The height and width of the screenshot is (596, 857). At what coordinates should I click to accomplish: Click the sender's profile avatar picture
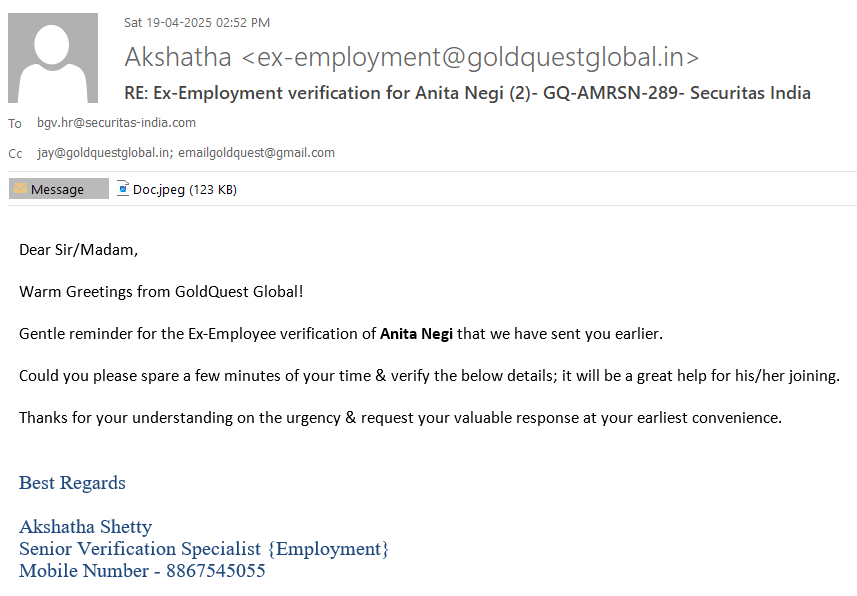[53, 58]
